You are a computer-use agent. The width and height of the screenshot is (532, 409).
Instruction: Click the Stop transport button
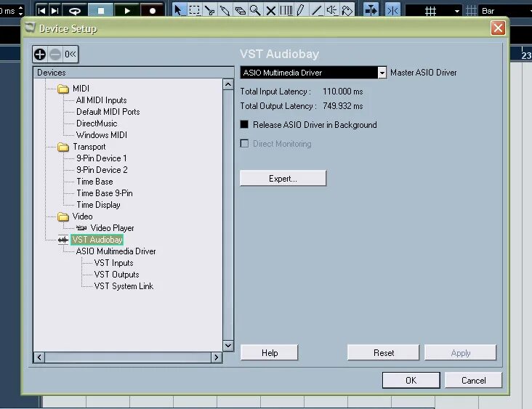101,10
